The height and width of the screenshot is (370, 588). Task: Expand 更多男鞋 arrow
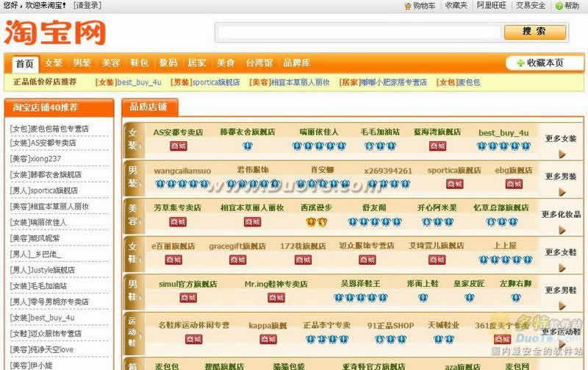[562, 306]
